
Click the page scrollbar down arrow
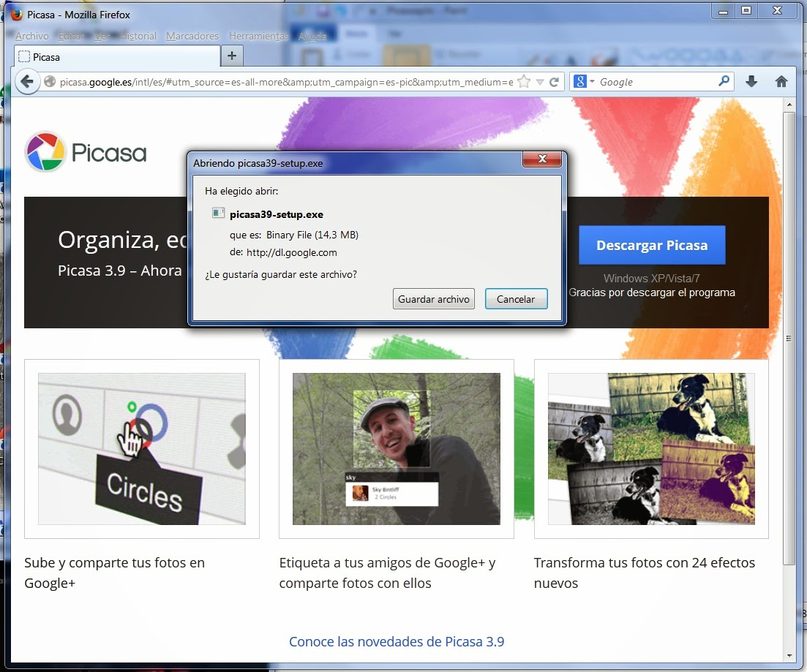click(x=789, y=656)
